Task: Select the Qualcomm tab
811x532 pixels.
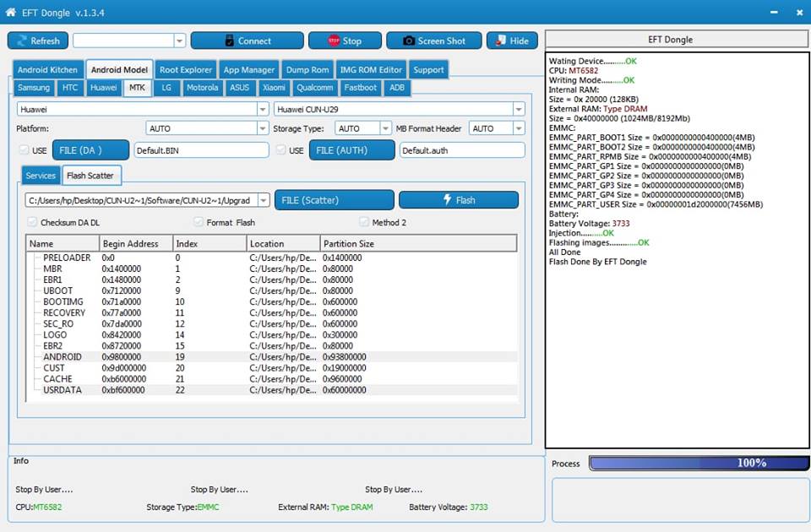Action: [314, 88]
